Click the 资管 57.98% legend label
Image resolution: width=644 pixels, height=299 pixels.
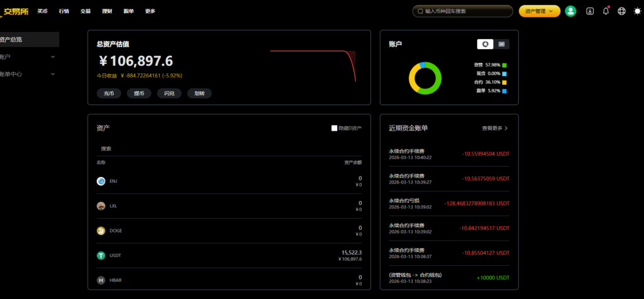pos(487,65)
